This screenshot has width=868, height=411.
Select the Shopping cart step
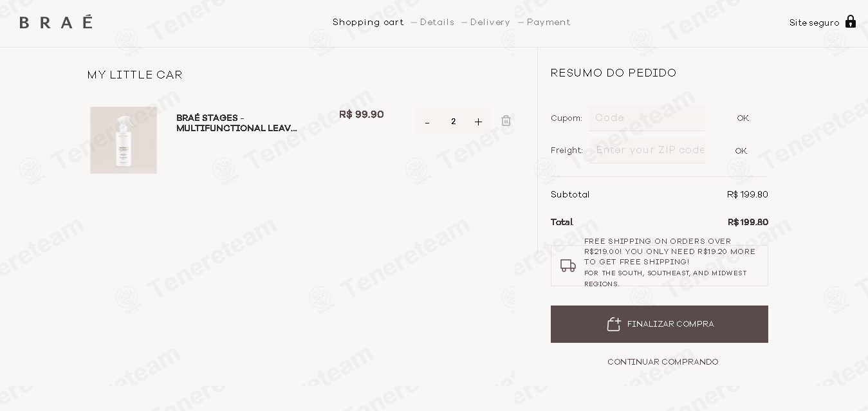pyautogui.click(x=368, y=22)
